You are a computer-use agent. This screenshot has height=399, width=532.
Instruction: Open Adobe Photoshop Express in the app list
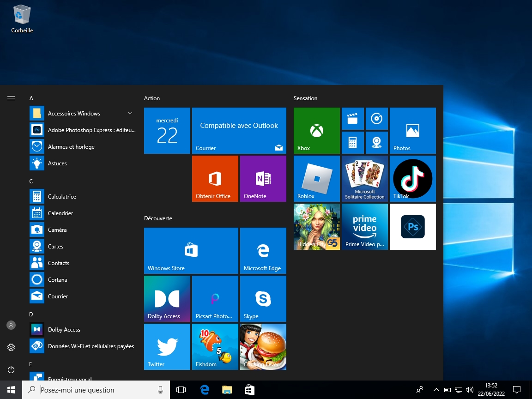(x=83, y=130)
